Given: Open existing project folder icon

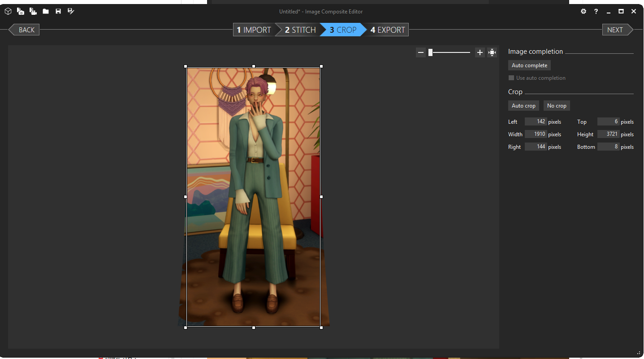Looking at the screenshot, I should coord(46,11).
